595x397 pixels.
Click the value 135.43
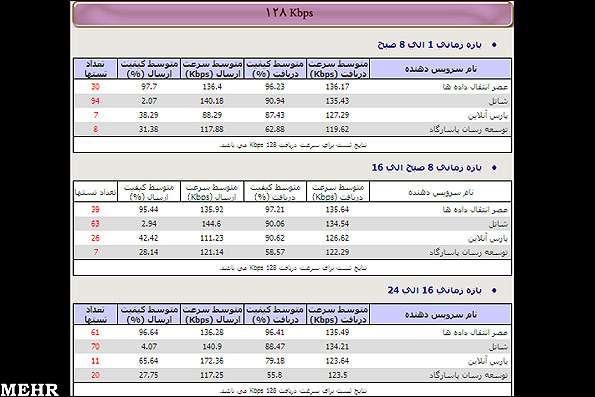(x=337, y=101)
